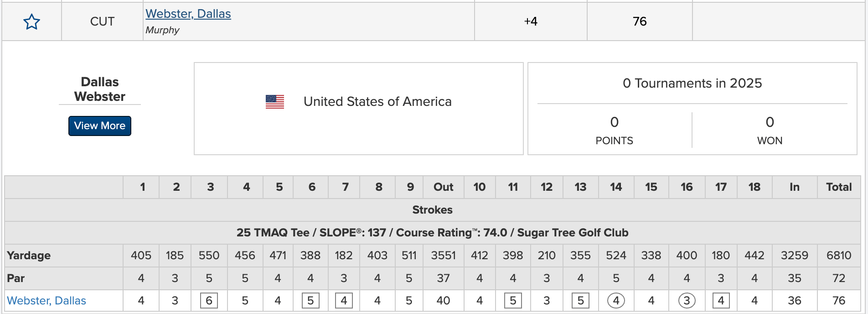Click the favorite star icon
Viewport: 868px width, 314px height.
coord(31,21)
